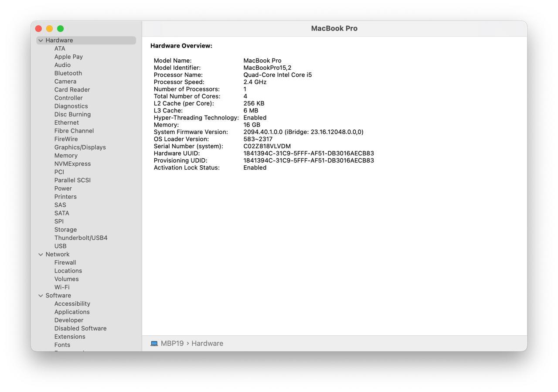This screenshot has height=392, width=558.
Task: Open the Memory sidebar item
Action: click(66, 156)
